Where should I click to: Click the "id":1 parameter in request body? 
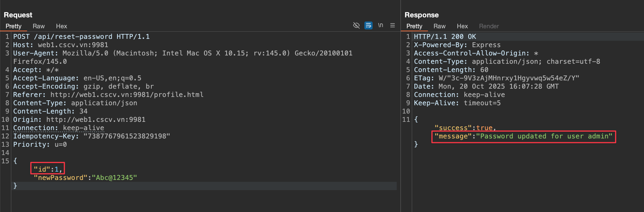pyautogui.click(x=47, y=169)
